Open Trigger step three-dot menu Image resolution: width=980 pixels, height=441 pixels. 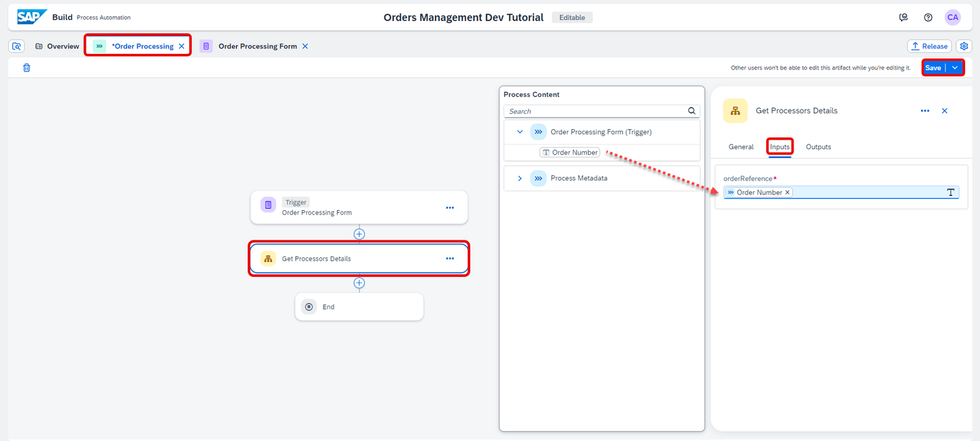pyautogui.click(x=450, y=208)
